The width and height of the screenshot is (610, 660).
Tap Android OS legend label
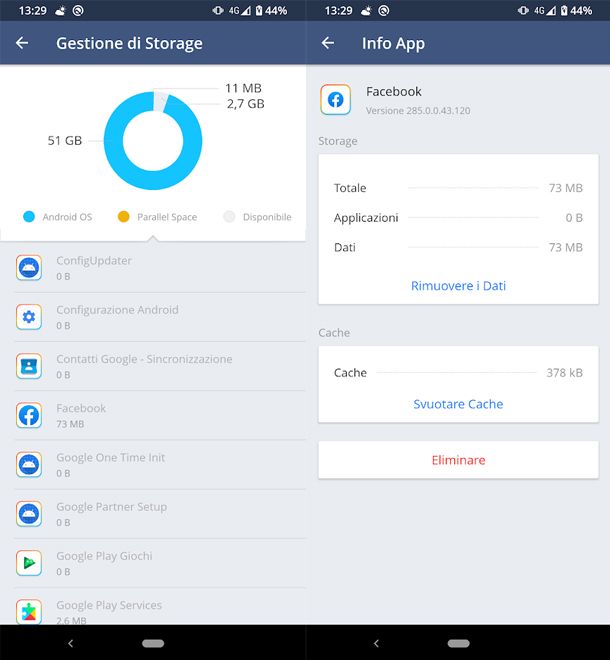[x=67, y=217]
